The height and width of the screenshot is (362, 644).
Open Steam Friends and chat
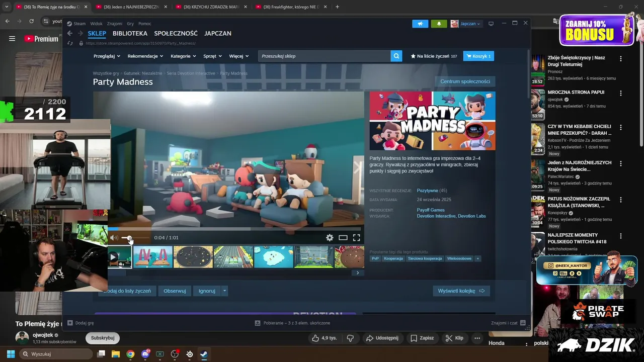508,323
